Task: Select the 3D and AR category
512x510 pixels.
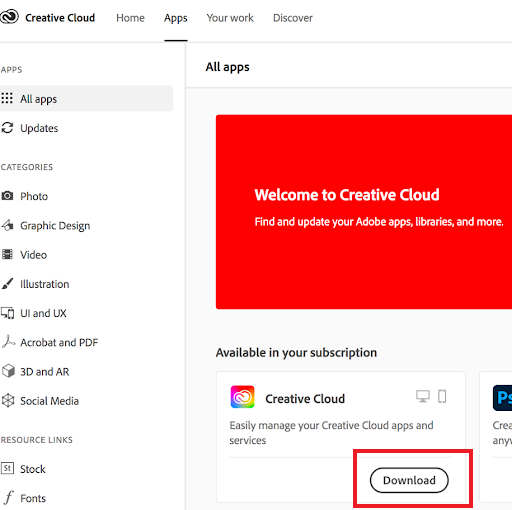Action: click(x=44, y=372)
